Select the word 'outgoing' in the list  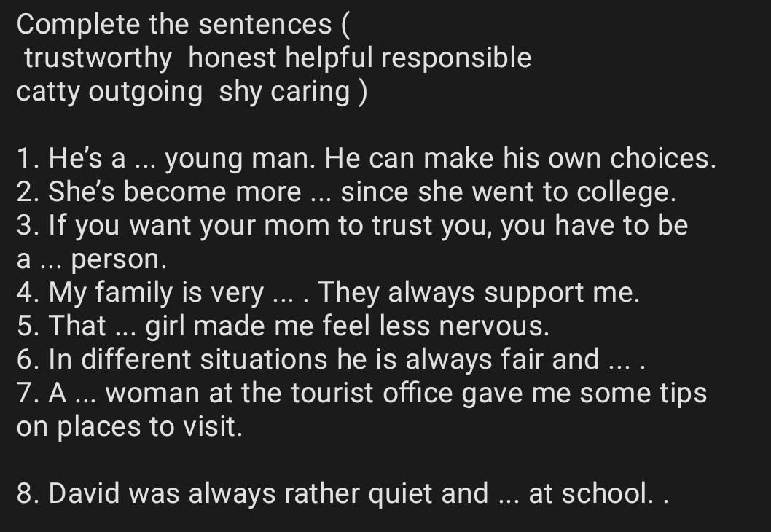pyautogui.click(x=146, y=93)
